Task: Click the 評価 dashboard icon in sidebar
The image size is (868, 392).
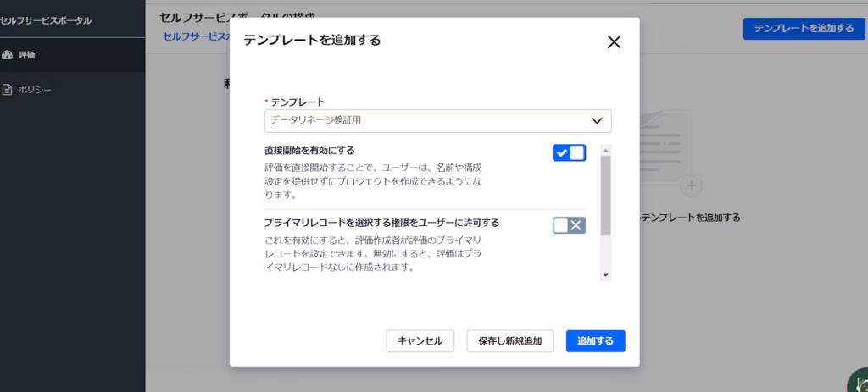Action: click(x=8, y=55)
